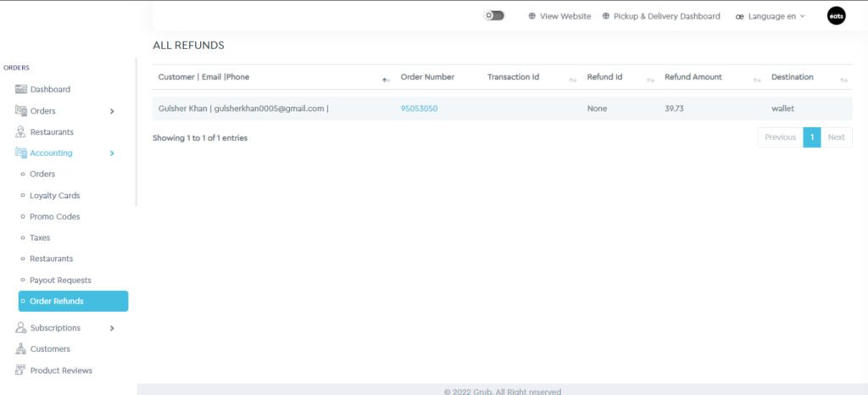The image size is (868, 395).
Task: Open the Language en dropdown
Action: pyautogui.click(x=770, y=16)
